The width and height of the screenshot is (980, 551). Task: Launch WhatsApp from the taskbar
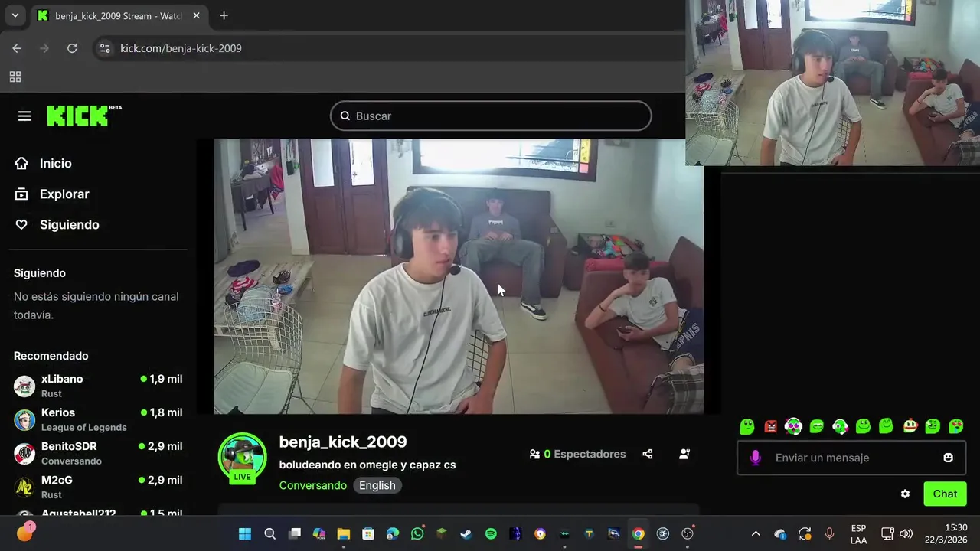point(417,534)
